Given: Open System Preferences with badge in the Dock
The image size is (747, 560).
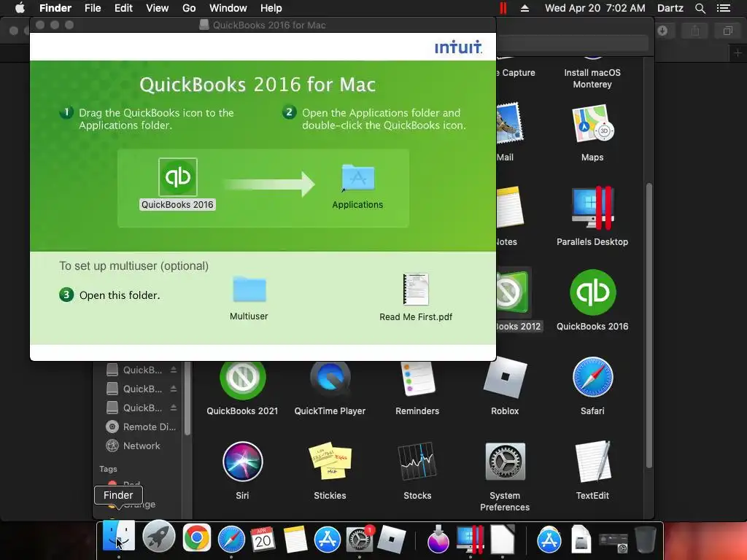Looking at the screenshot, I should (x=360, y=539).
